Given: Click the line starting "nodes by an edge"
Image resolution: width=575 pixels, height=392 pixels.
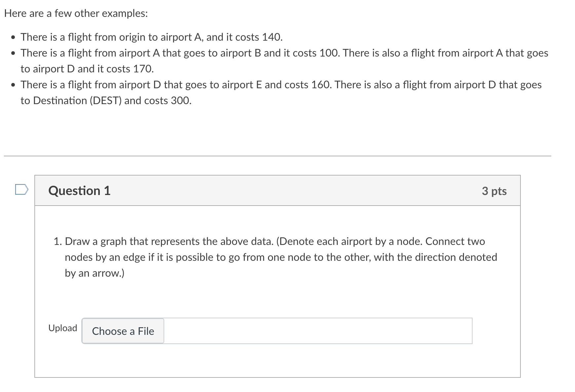Looking at the screenshot, I should pyautogui.click(x=281, y=257).
